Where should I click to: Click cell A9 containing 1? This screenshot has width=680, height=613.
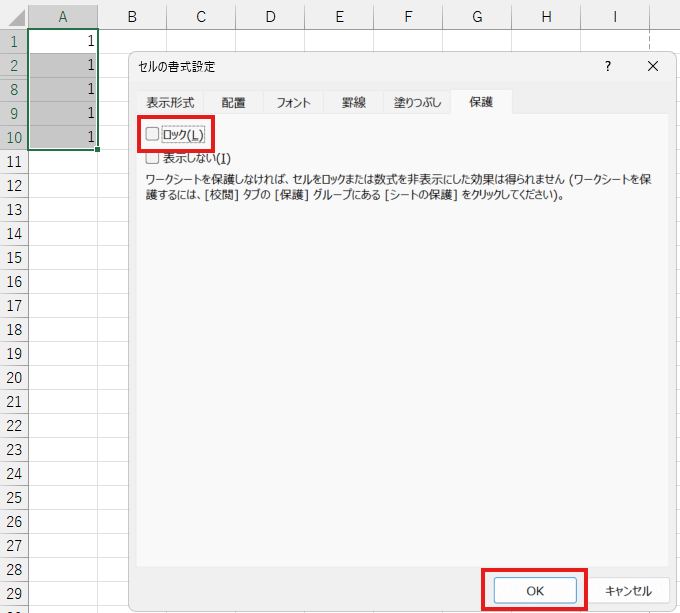point(63,114)
